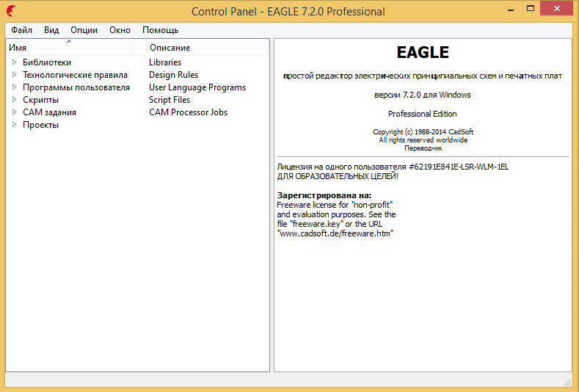Viewport: 579px width, 392px height.
Task: Select the CAM задания tree item
Action: pos(49,112)
